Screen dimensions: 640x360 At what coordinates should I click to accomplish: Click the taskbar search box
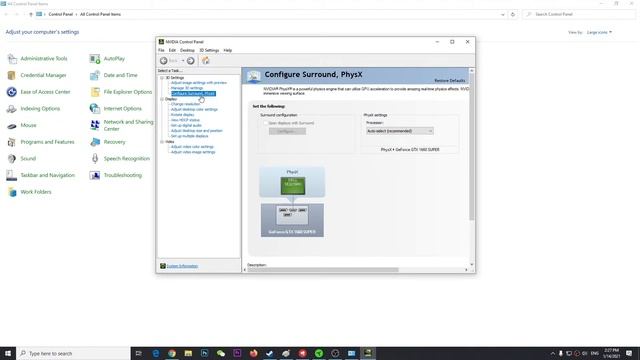tap(73, 353)
